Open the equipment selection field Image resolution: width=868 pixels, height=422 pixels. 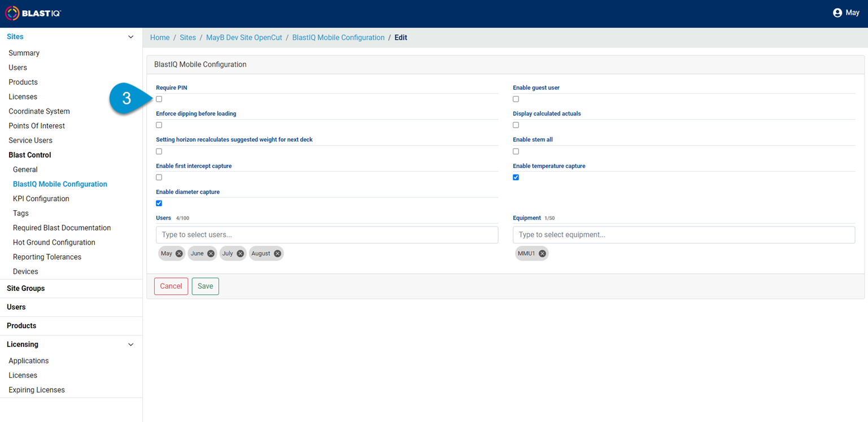click(x=684, y=234)
